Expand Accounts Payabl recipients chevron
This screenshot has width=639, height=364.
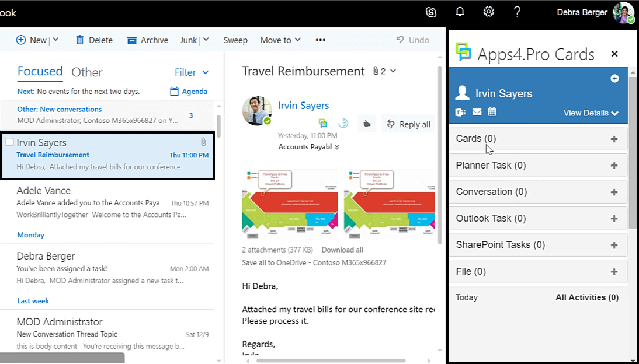point(337,147)
